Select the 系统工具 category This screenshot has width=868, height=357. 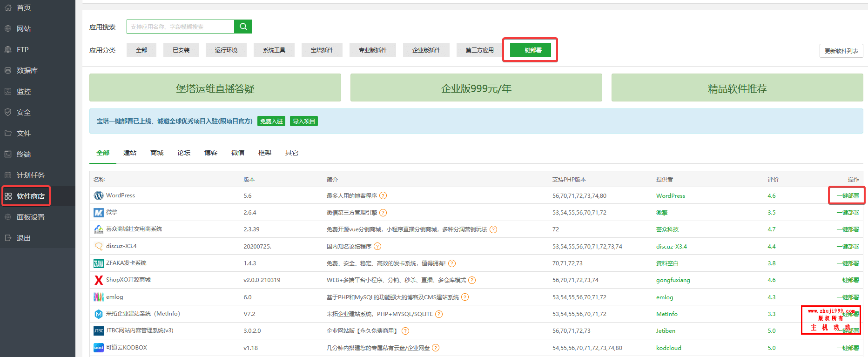(x=274, y=50)
